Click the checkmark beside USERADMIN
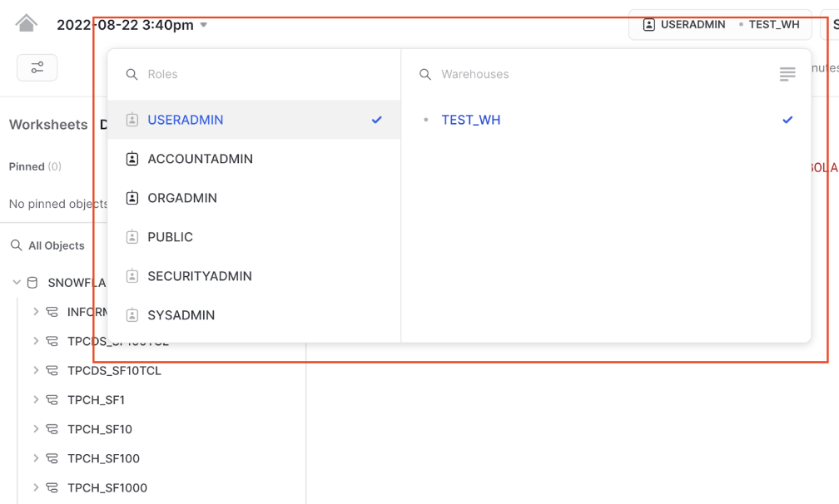Viewport: 839px width, 504px height. (377, 120)
